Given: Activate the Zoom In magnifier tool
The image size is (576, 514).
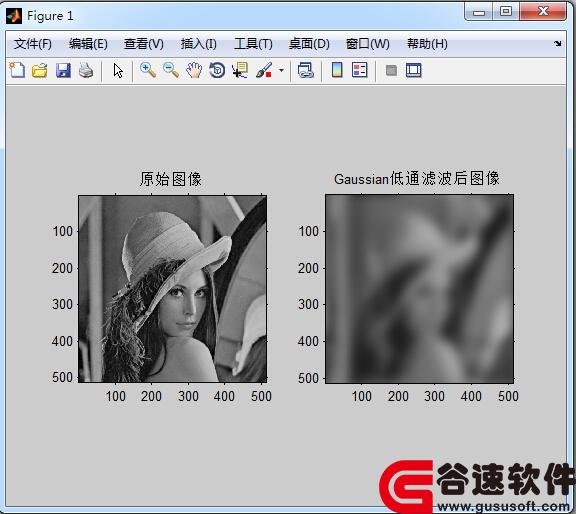Looking at the screenshot, I should coord(148,70).
